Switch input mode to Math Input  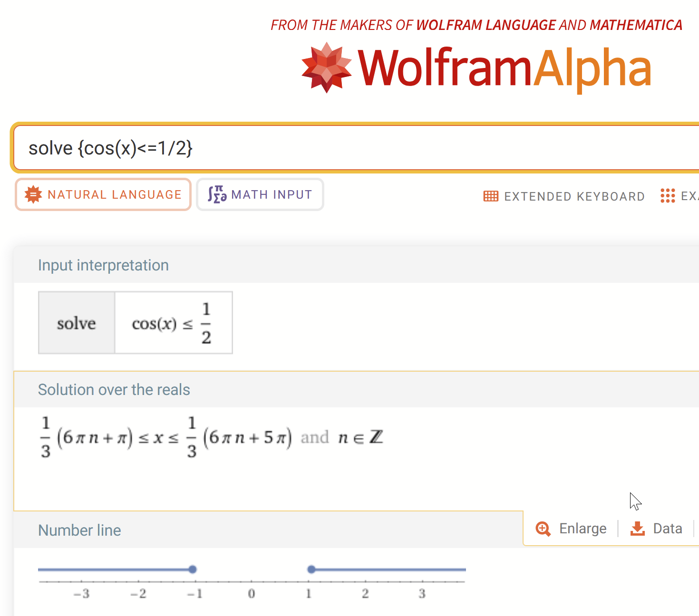[260, 194]
